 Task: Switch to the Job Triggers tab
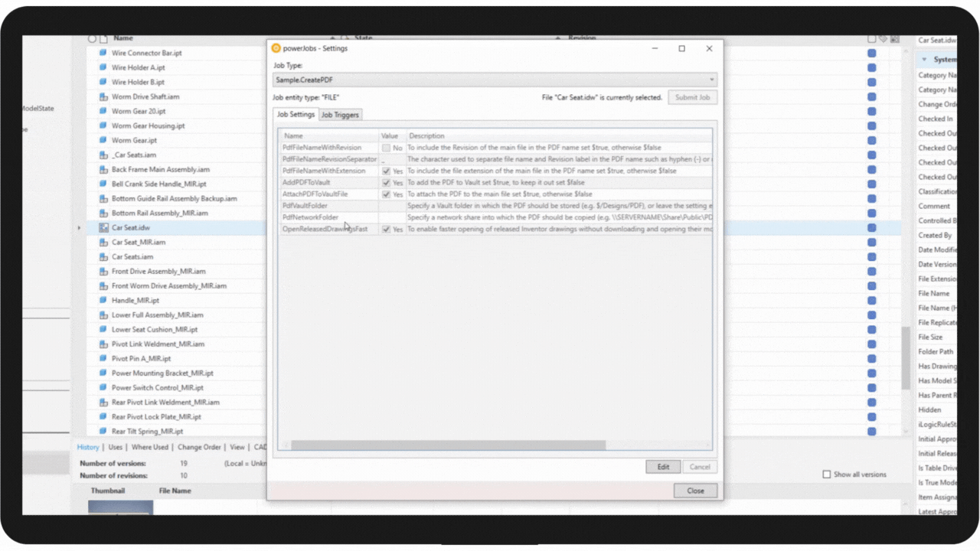[x=339, y=115]
